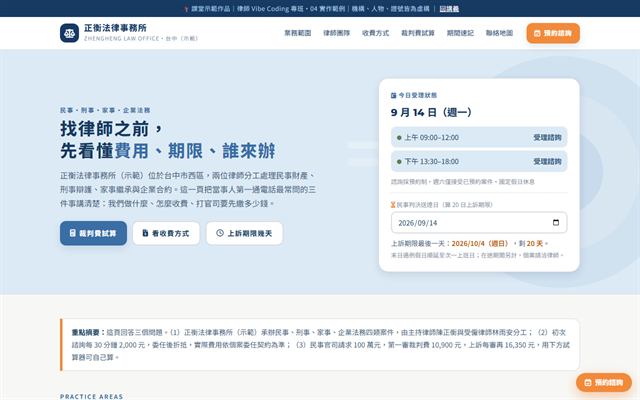Click the '重點摘要：' summary heading
The image size is (640, 400).
click(x=89, y=333)
